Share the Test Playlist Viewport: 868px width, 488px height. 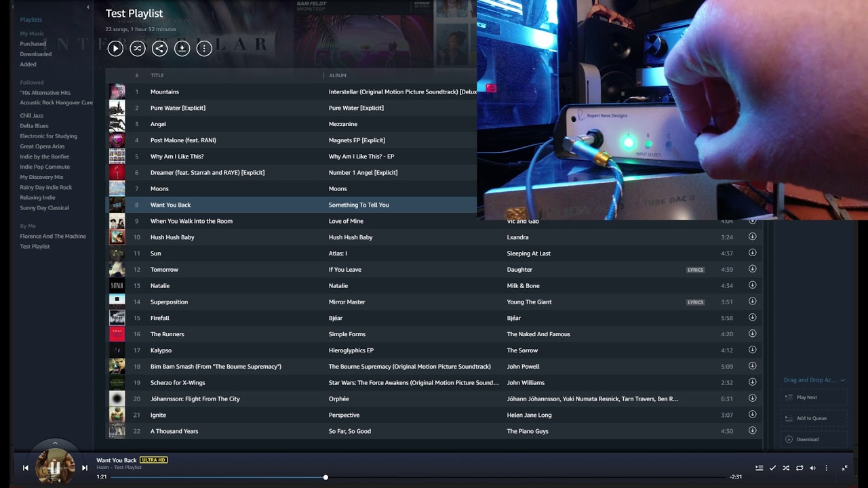pos(160,48)
